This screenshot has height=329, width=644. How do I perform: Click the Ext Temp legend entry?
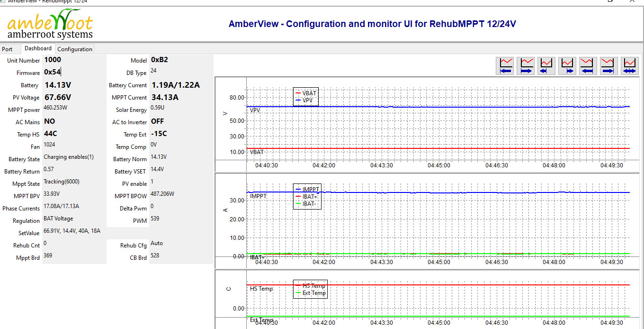point(311,293)
